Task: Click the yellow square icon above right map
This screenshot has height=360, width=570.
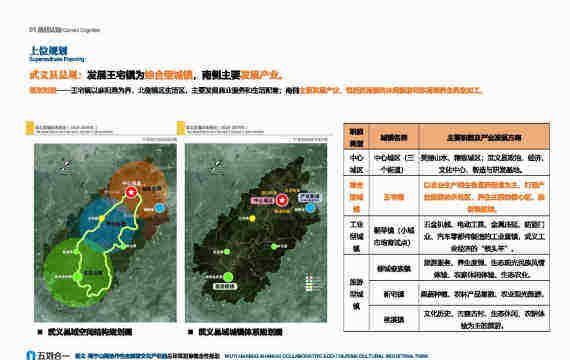Action: click(x=181, y=128)
